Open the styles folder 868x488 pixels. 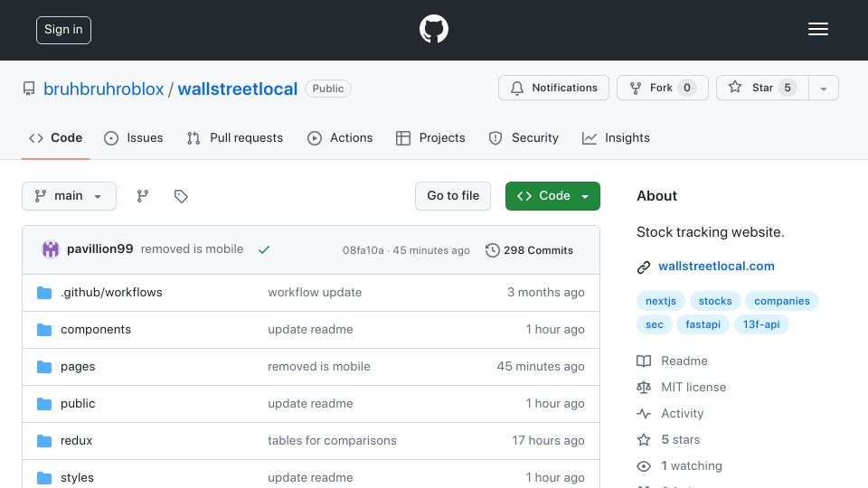pyautogui.click(x=77, y=477)
